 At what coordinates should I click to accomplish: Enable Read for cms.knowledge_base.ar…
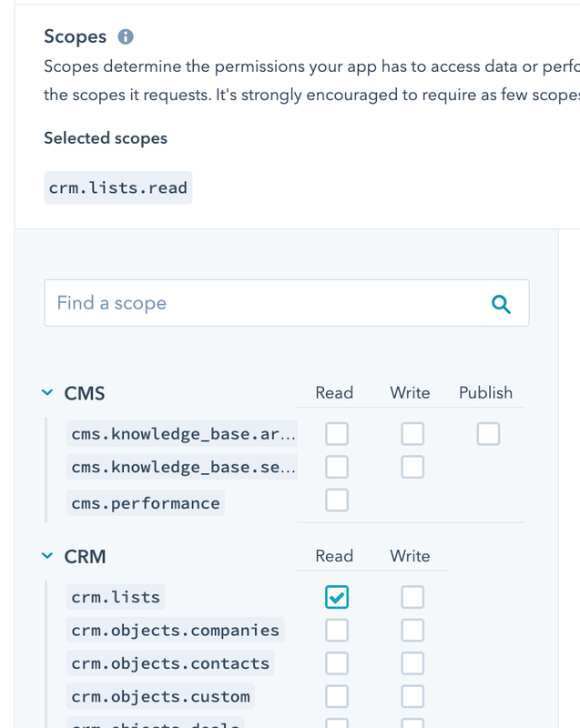[337, 434]
